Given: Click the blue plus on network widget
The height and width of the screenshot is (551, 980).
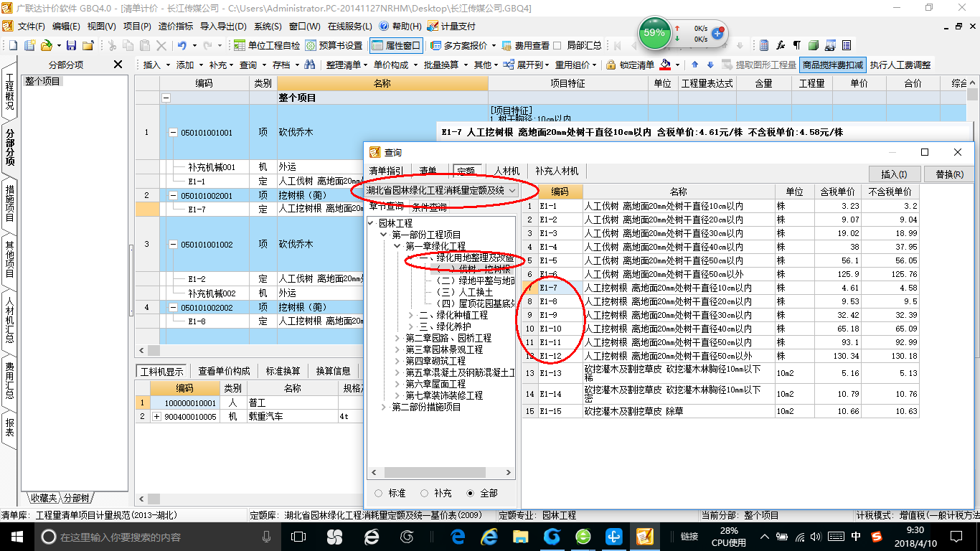Looking at the screenshot, I should pyautogui.click(x=717, y=33).
